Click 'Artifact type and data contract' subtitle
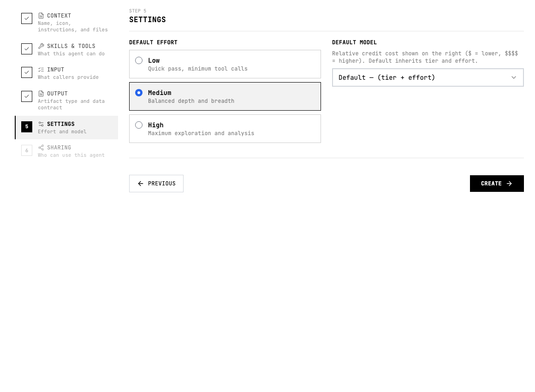 71,104
